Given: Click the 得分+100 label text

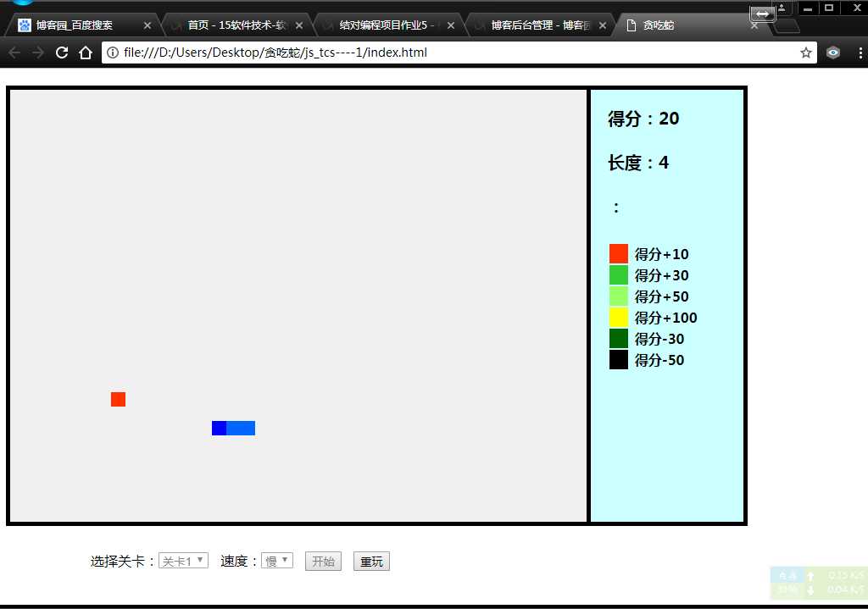Looking at the screenshot, I should click(x=666, y=318).
